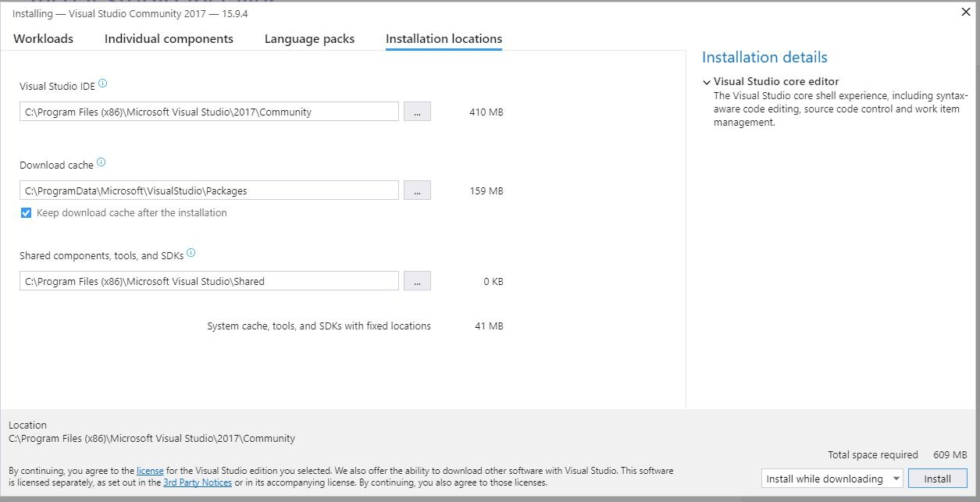
Task: Select the Installation locations tab
Action: coord(444,39)
